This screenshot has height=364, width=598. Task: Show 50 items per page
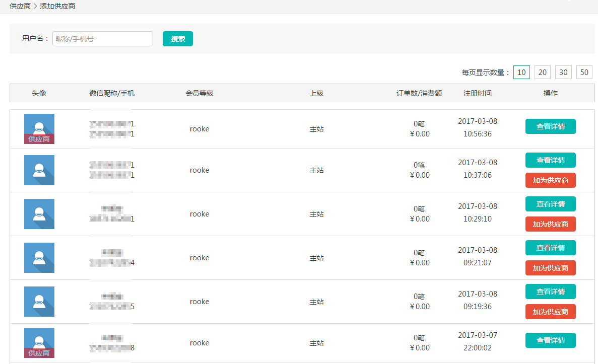584,72
